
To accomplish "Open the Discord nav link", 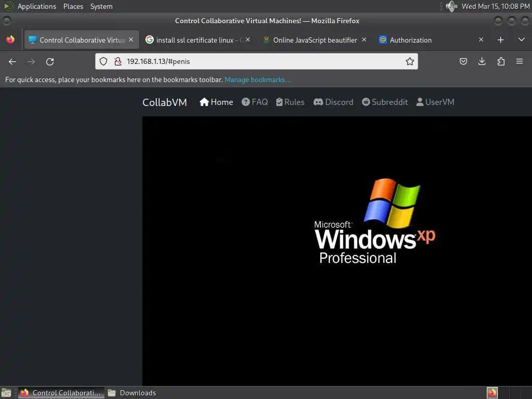I will (333, 102).
